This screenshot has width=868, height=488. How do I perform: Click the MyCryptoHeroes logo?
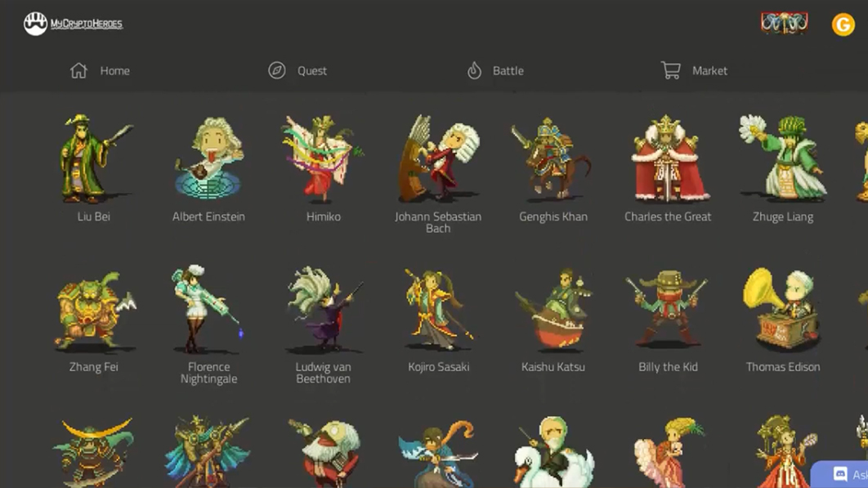pos(73,24)
